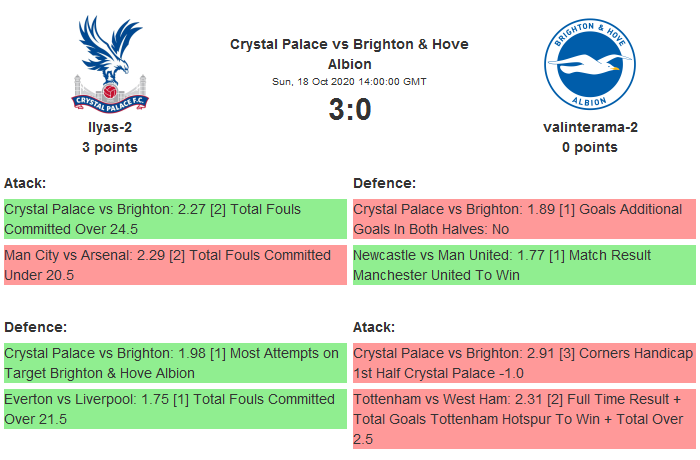Open the Total Fouls Committed Over 24.5 bet

(x=175, y=219)
